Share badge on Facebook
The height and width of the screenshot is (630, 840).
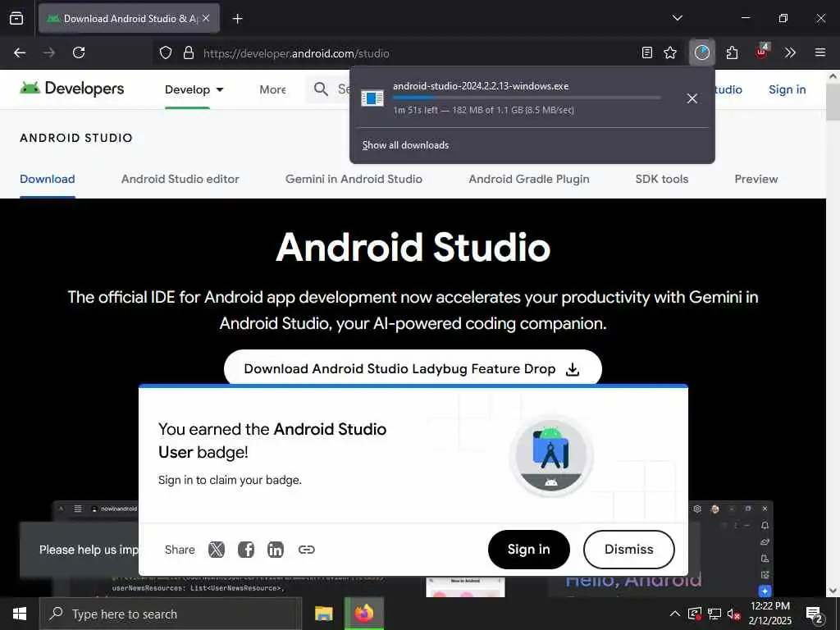pos(246,549)
